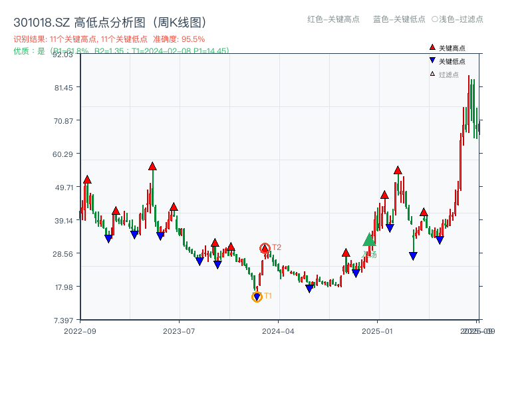The width and height of the screenshot is (532, 399).
Task: Click the 蓝色-关键低点 header note
Action: pyautogui.click(x=399, y=19)
